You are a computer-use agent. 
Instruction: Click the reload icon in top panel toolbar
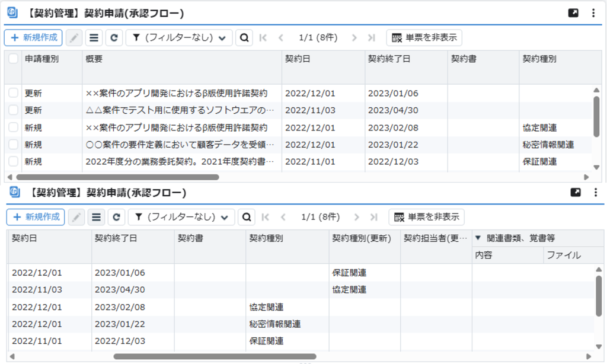(x=114, y=38)
